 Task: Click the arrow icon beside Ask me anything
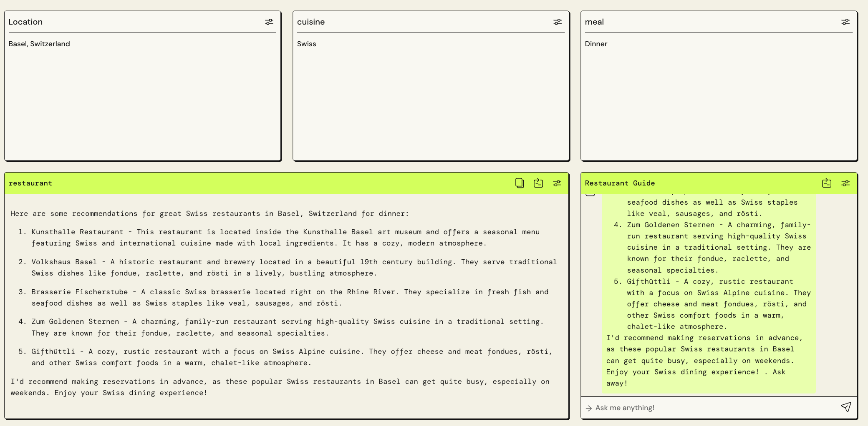tap(589, 408)
